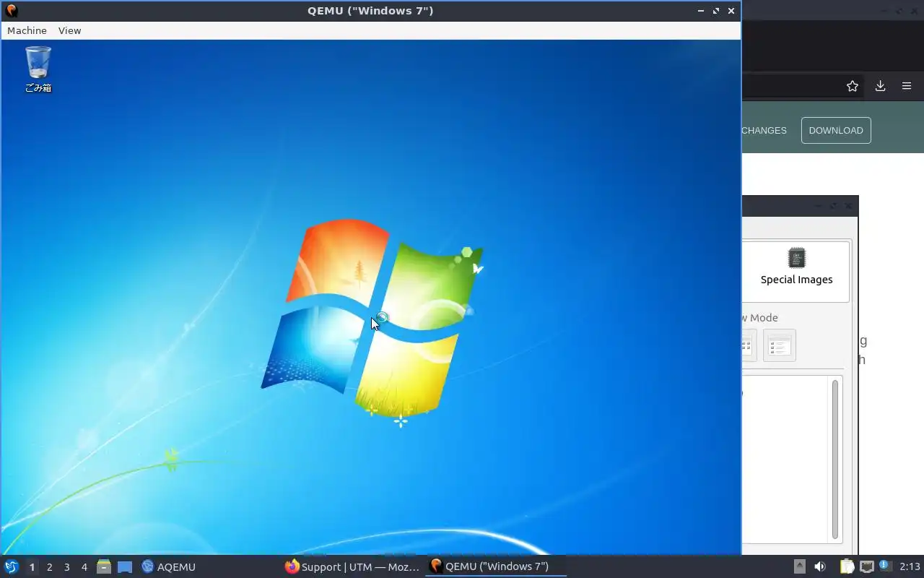Open the View menu in QEMU
The height and width of the screenshot is (578, 924).
pyautogui.click(x=69, y=30)
